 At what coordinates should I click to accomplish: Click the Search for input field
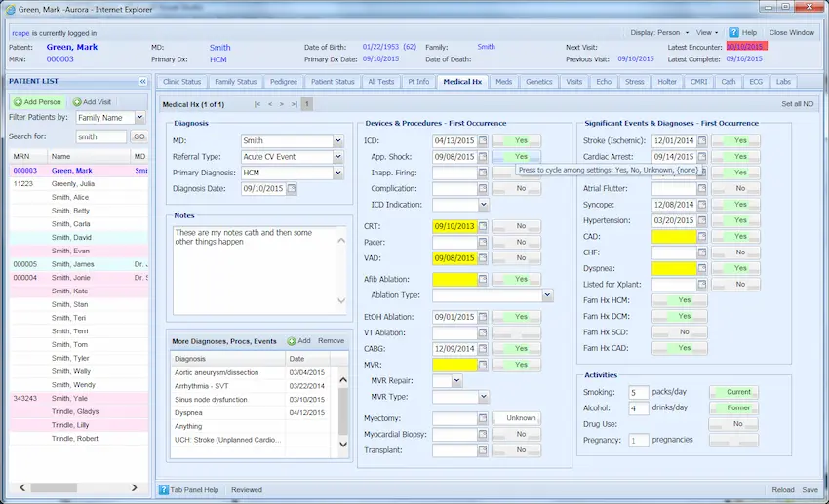coord(101,136)
